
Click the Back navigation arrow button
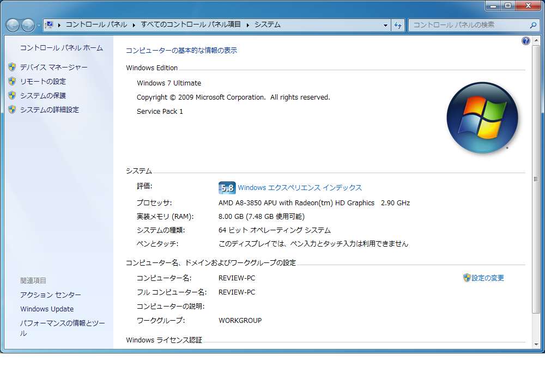pyautogui.click(x=13, y=25)
